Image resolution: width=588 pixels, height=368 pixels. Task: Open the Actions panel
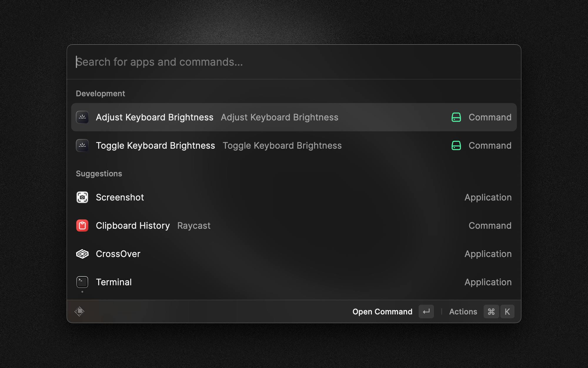click(x=463, y=311)
